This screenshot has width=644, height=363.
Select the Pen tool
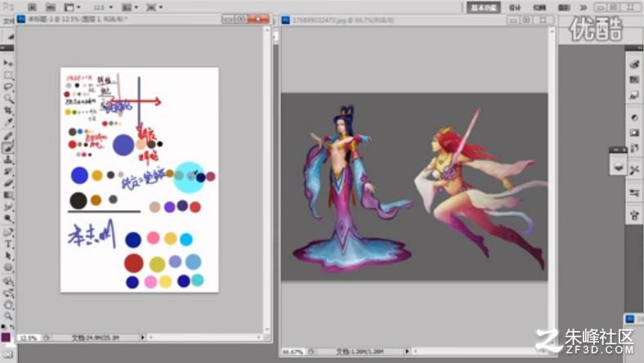coord(8,232)
